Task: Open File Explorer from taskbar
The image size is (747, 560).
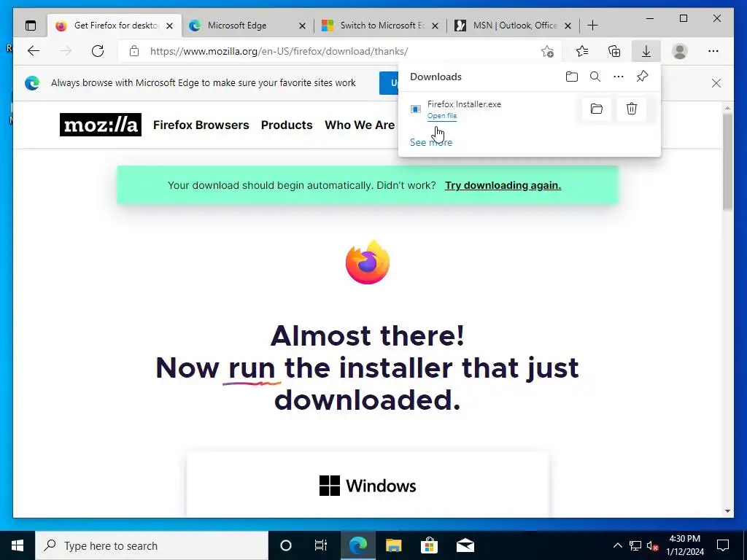Action: tap(393, 545)
